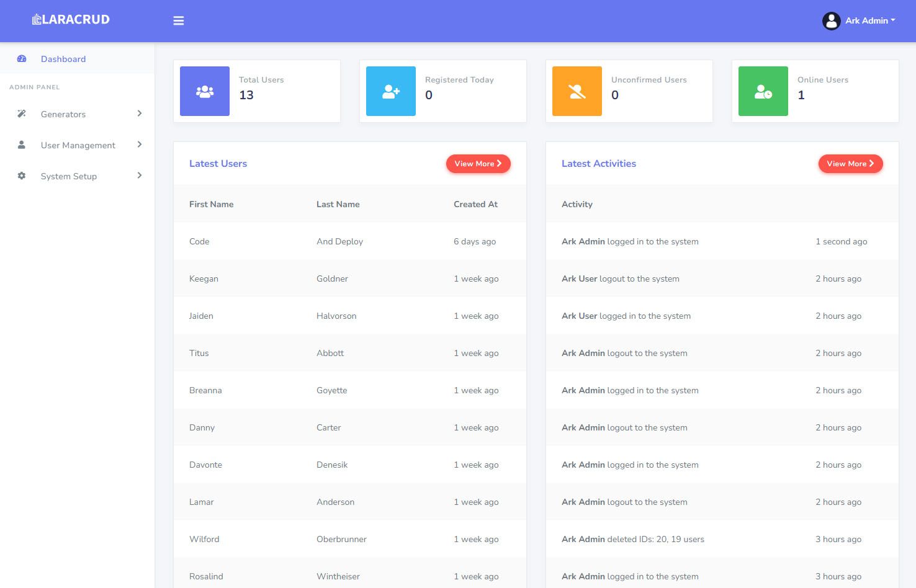Click the first name Davonte
This screenshot has width=916, height=588.
(205, 465)
